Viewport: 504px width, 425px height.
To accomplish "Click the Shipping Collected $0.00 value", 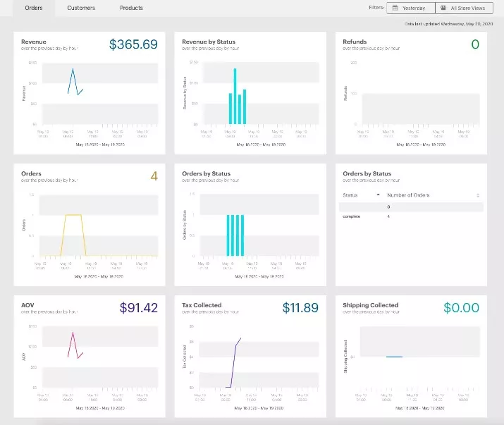I will 461,308.
